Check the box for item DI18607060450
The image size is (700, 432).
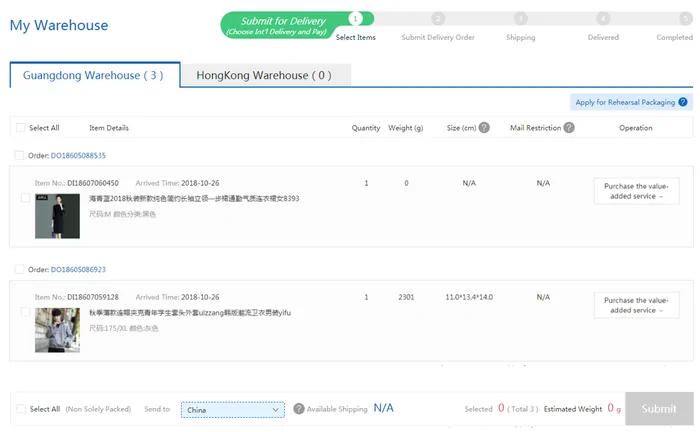coord(25,198)
